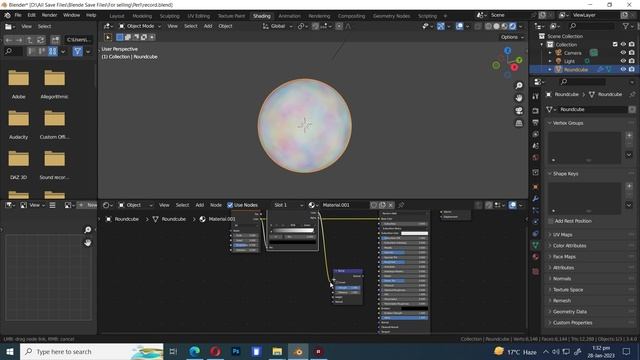
Task: Open the Audacity folder
Action: (18, 124)
